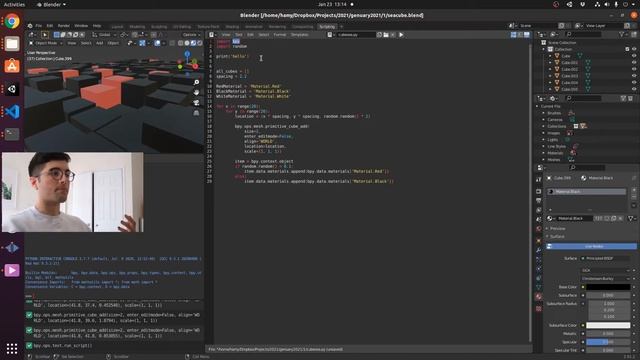Show applications grid in the dock
Image resolution: width=640 pixels, height=360 pixels.
(x=12, y=348)
